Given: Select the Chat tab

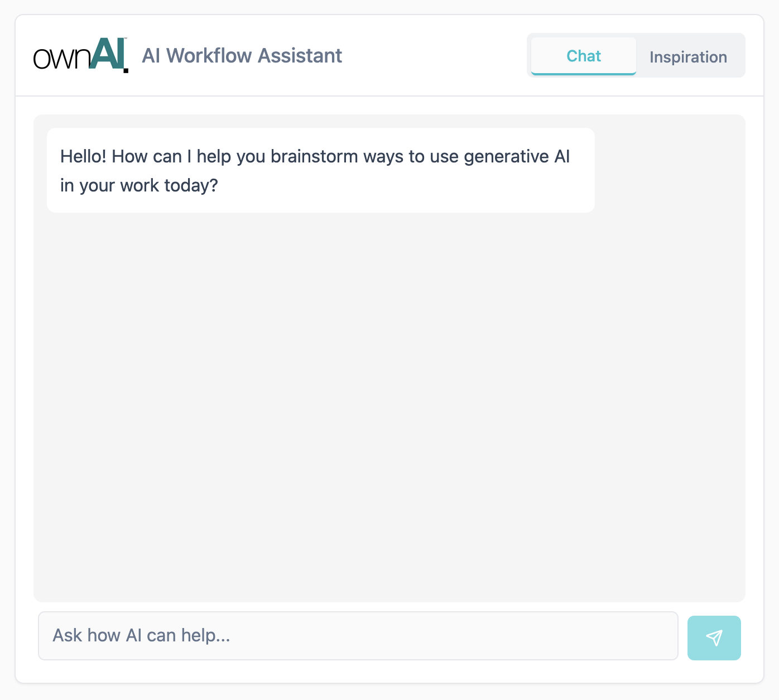Looking at the screenshot, I should click(x=584, y=56).
